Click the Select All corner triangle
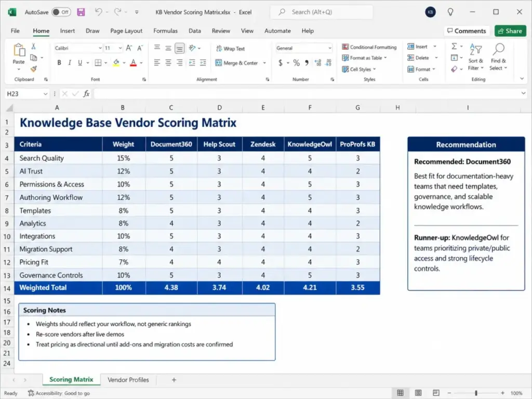 (9, 108)
